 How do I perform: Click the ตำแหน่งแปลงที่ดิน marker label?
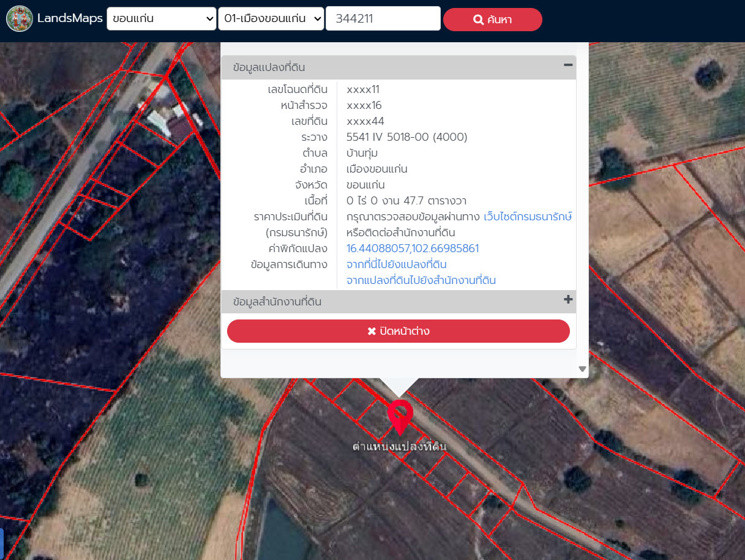pyautogui.click(x=399, y=447)
